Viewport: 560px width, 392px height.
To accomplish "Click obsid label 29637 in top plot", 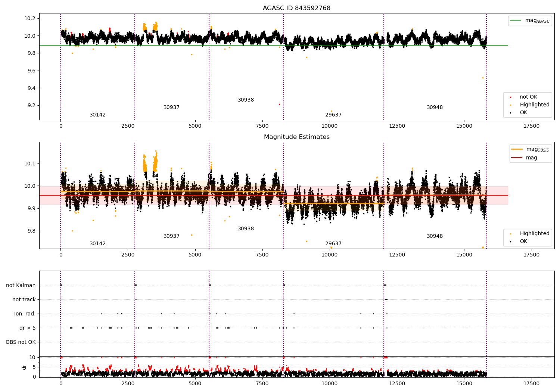I will pos(333,115).
